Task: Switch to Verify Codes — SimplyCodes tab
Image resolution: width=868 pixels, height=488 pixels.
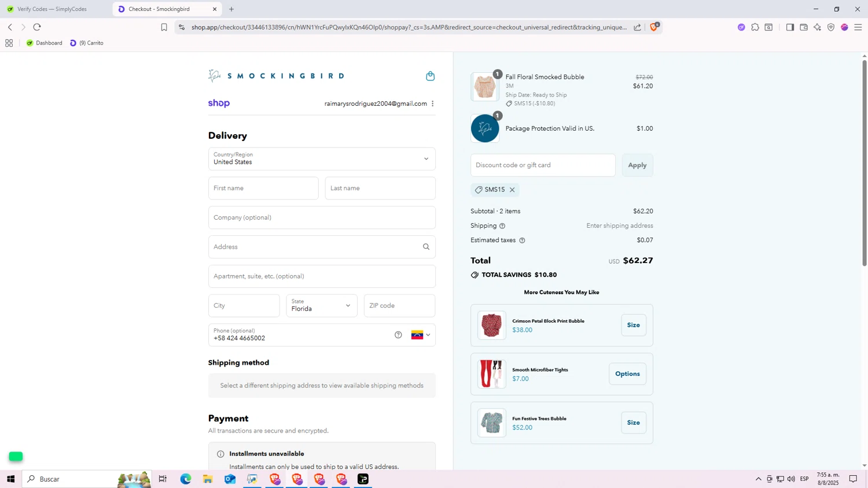Action: click(52, 9)
